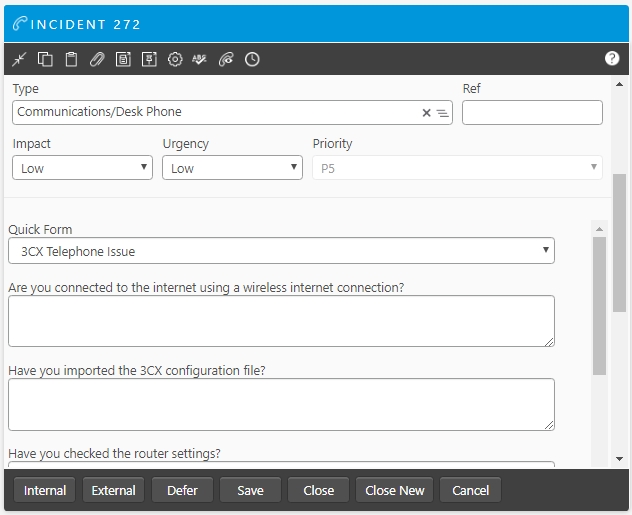Click the clock history icon

click(252, 59)
